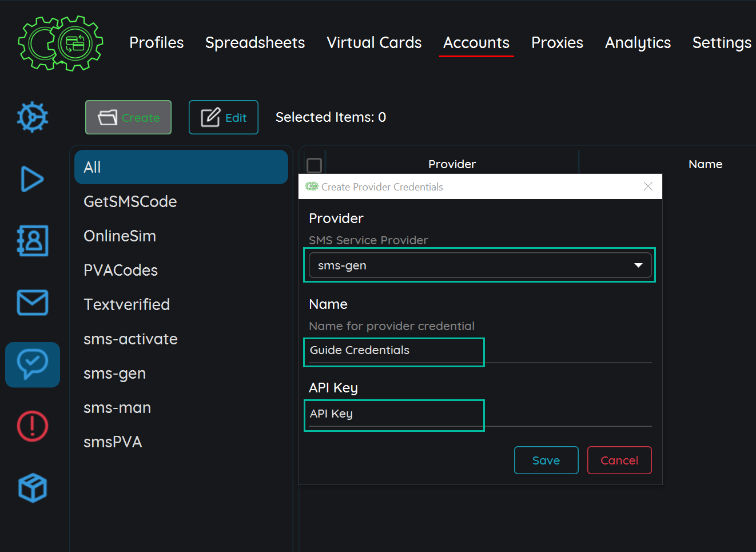The width and height of the screenshot is (756, 552).
Task: Select the Play icon in the sidebar
Action: 32,179
